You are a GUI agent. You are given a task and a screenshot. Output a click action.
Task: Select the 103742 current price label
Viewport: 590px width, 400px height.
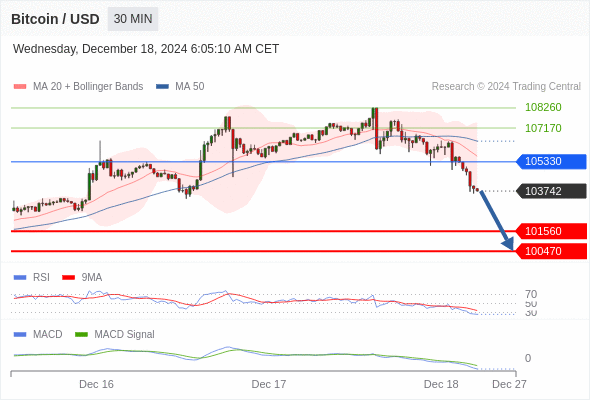coord(551,191)
